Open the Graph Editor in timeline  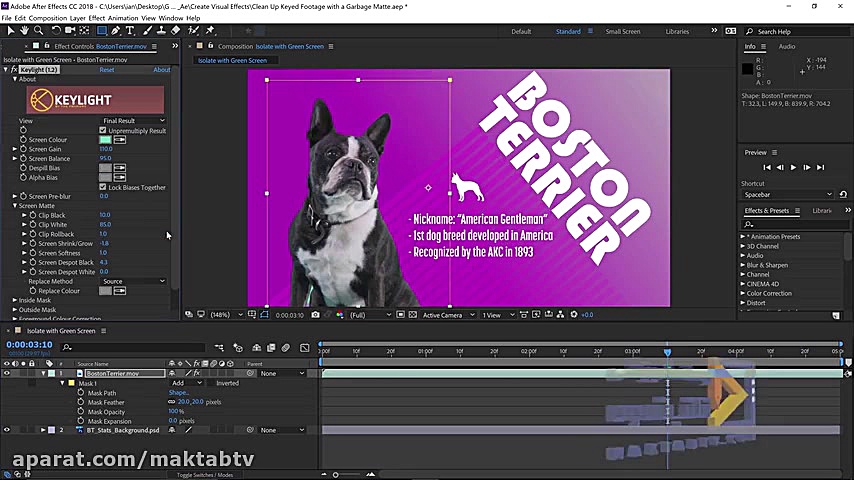pos(304,348)
